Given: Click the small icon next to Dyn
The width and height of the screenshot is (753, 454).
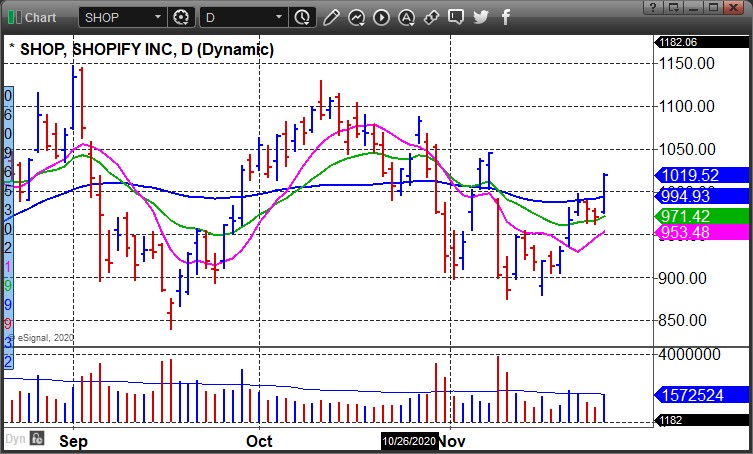Looking at the screenshot, I should coord(37,438).
